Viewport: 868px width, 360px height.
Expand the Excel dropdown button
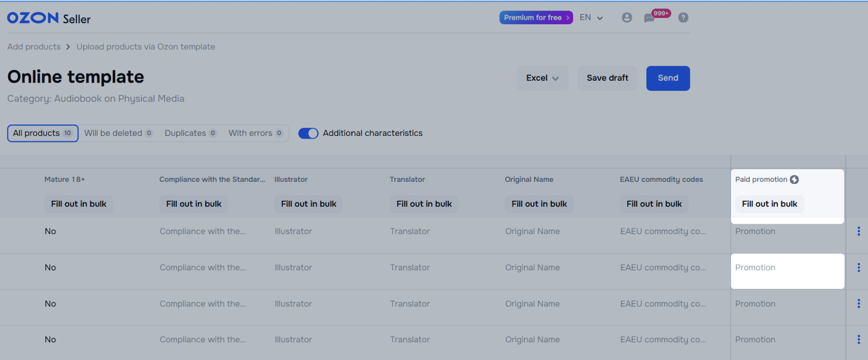[x=543, y=78]
